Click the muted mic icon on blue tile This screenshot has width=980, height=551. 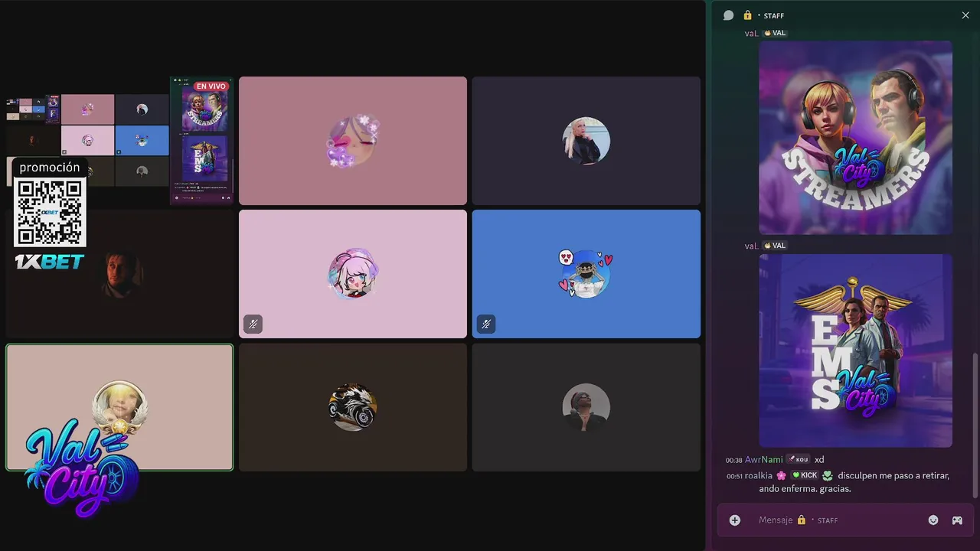[x=485, y=324]
